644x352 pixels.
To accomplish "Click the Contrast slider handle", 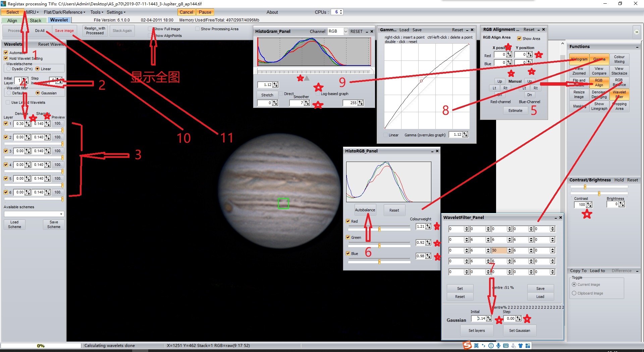I will (x=585, y=187).
